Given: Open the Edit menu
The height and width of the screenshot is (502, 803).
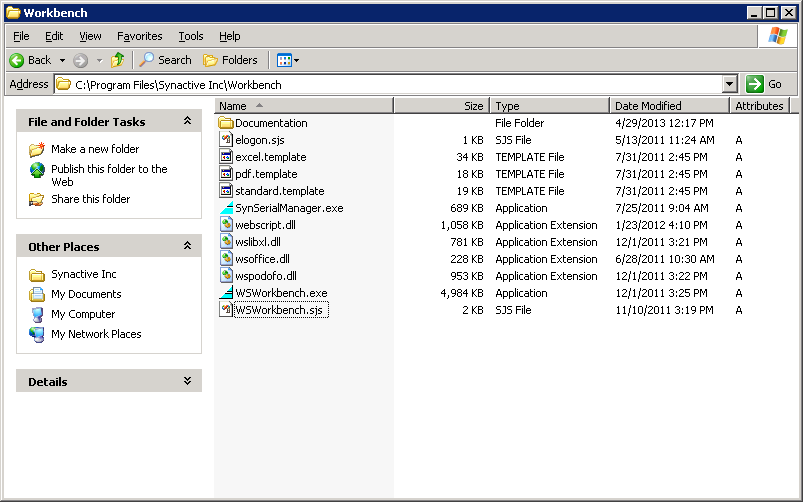Looking at the screenshot, I should 54,36.
